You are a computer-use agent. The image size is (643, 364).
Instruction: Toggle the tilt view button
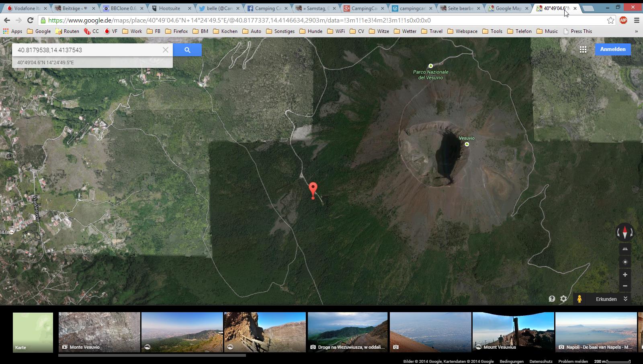(x=625, y=249)
